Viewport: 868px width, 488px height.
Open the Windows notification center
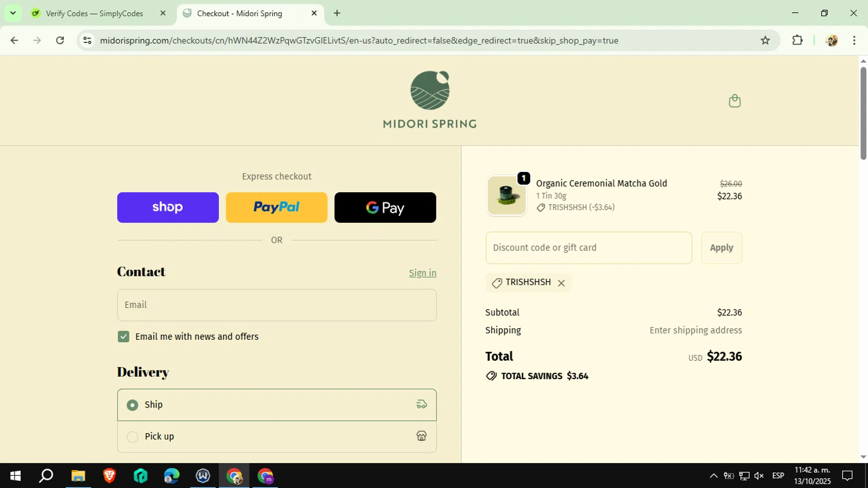click(847, 476)
